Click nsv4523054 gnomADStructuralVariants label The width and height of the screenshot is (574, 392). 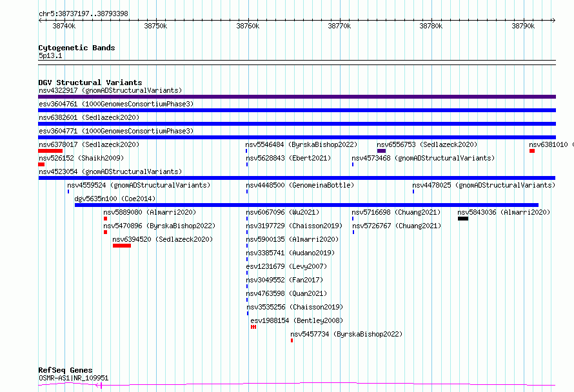click(110, 171)
